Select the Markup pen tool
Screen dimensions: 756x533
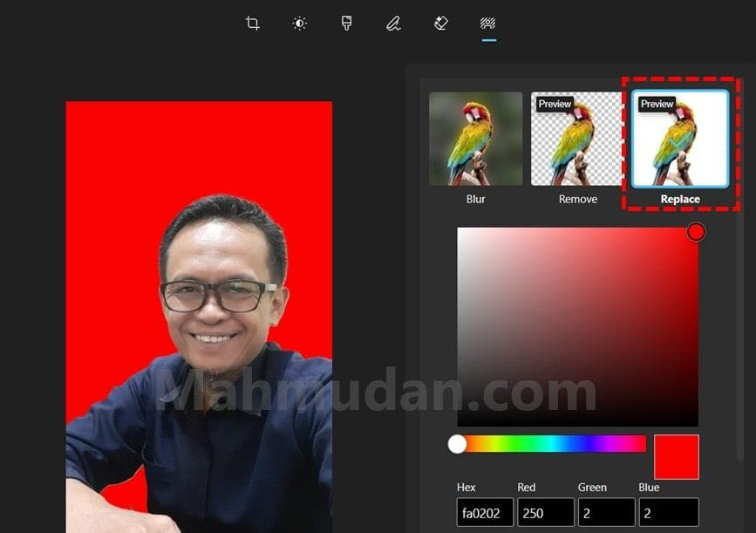(393, 24)
